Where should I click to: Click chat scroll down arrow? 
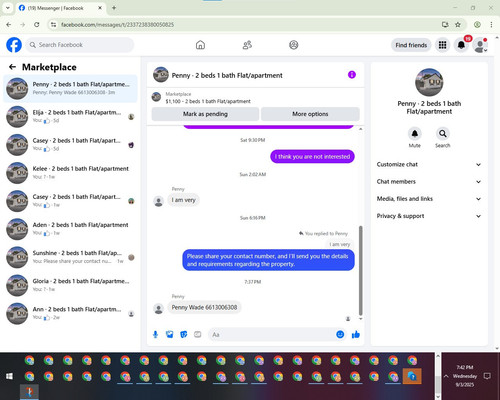tap(360, 319)
